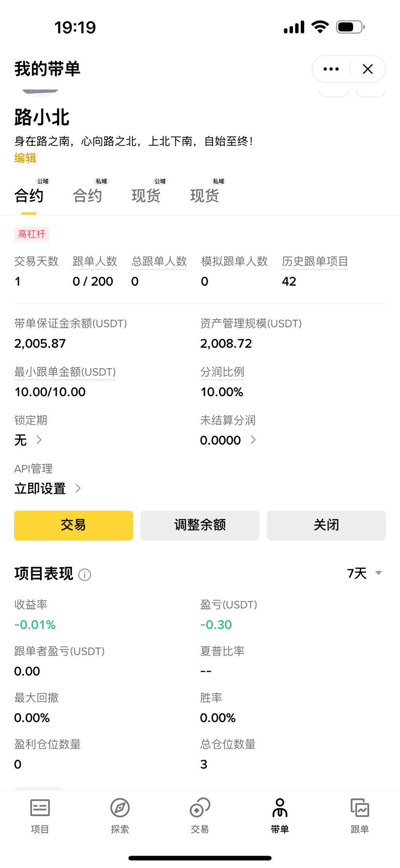
Task: Open the 跟单 icon in bottom navigation
Action: coord(359,816)
